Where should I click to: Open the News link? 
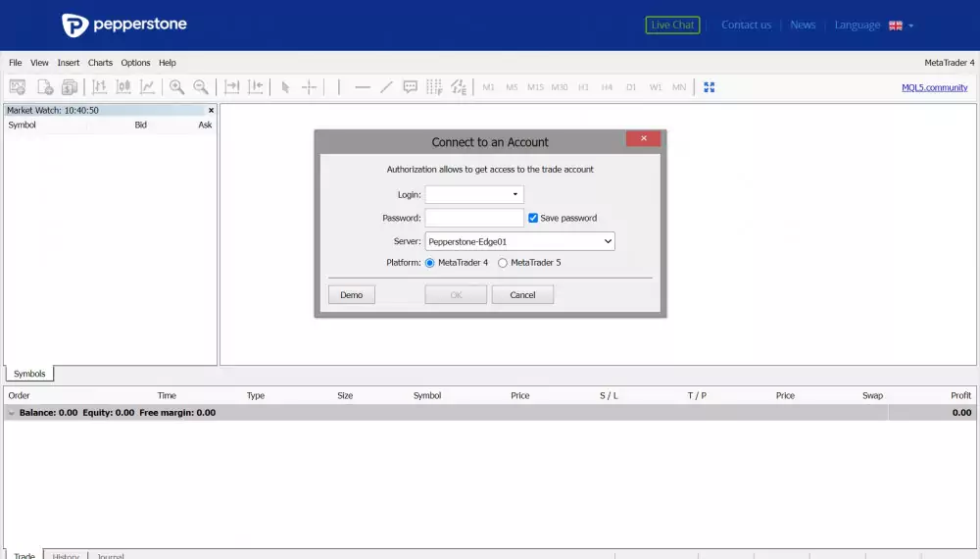(x=803, y=25)
